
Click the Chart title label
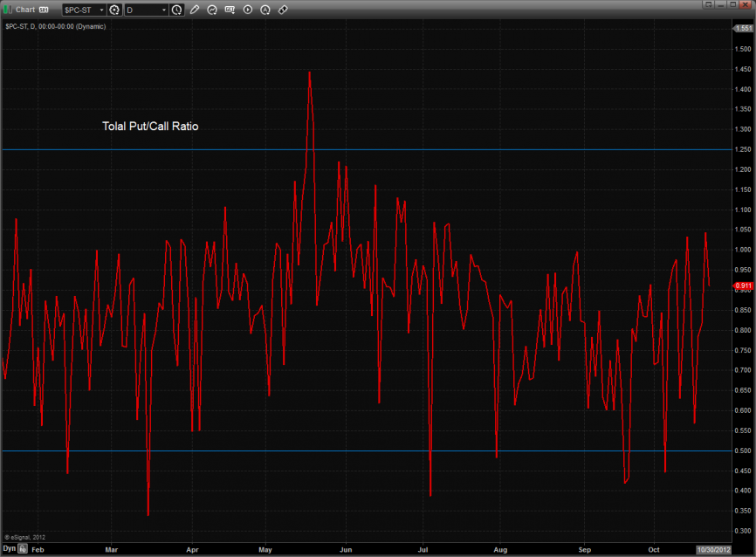pos(25,10)
